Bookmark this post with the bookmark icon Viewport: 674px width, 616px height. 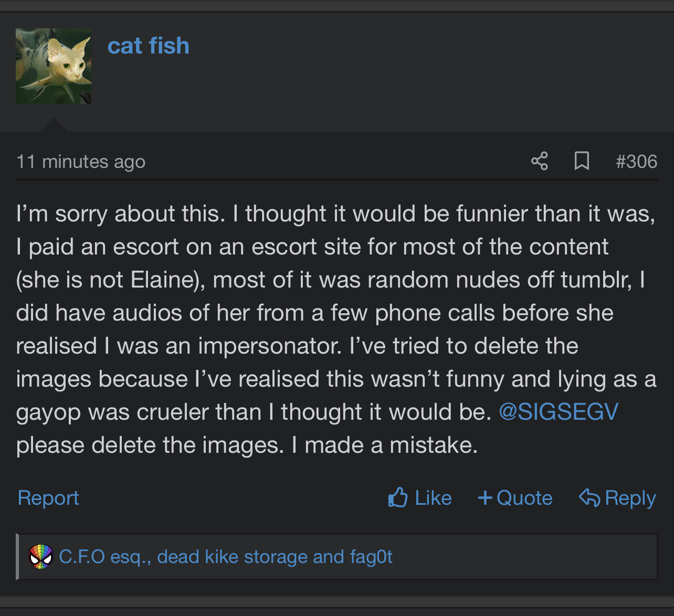(x=582, y=161)
